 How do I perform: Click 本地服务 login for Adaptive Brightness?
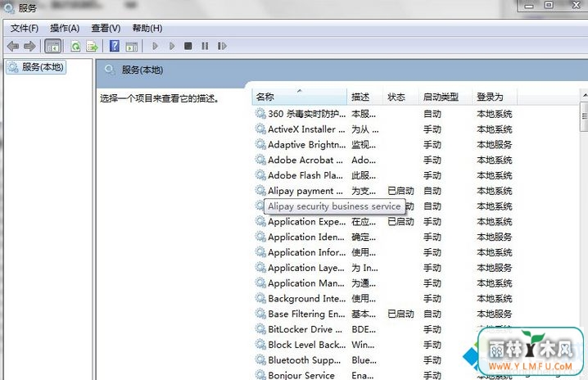click(x=495, y=144)
